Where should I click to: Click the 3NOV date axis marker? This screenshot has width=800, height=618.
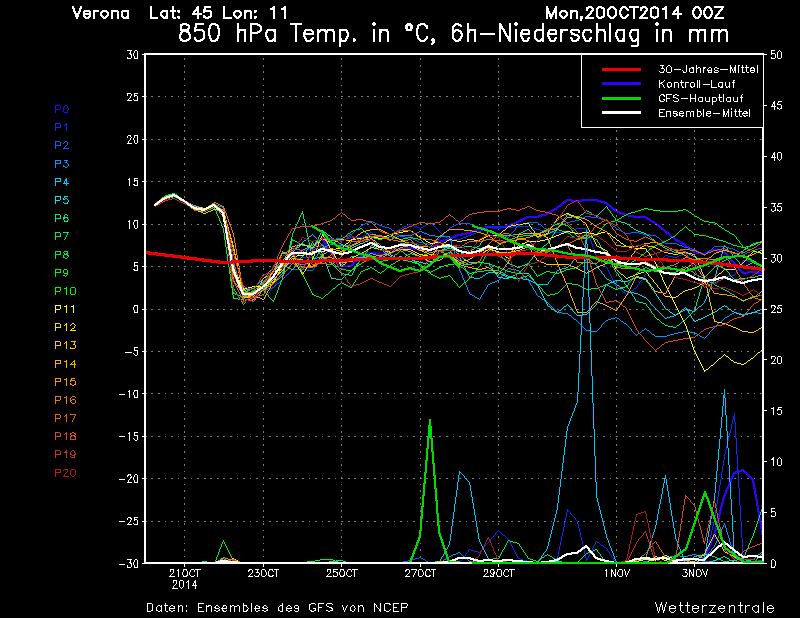pyautogui.click(x=695, y=573)
